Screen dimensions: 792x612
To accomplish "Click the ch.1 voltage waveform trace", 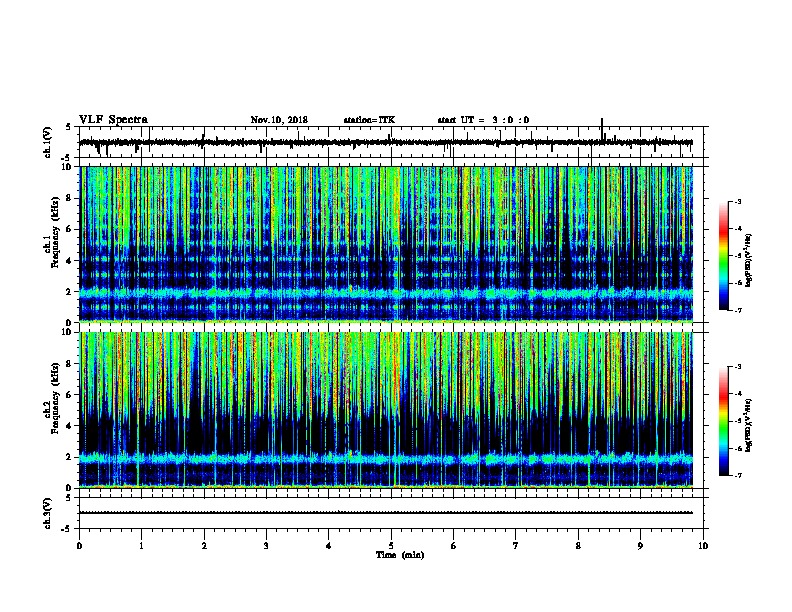I will coord(386,142).
